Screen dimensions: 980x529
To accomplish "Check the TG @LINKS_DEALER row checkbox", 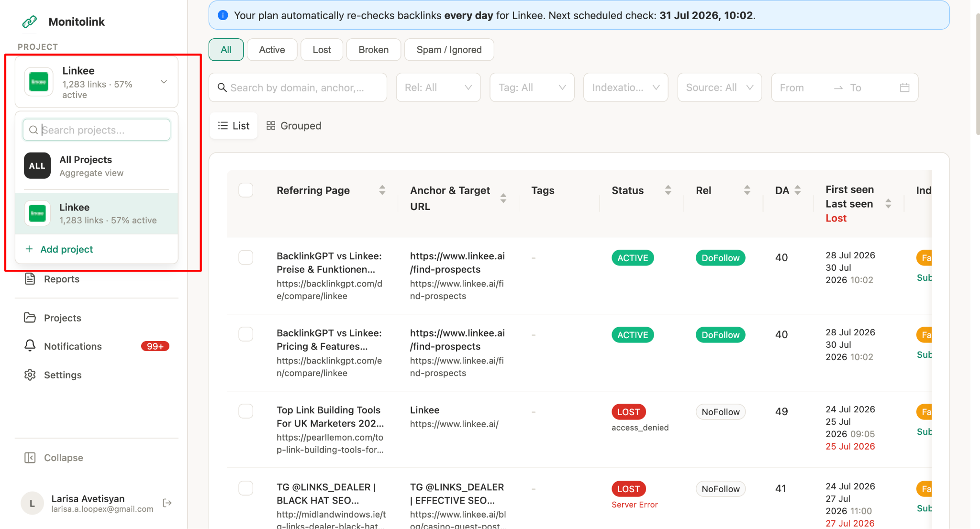I will [246, 488].
